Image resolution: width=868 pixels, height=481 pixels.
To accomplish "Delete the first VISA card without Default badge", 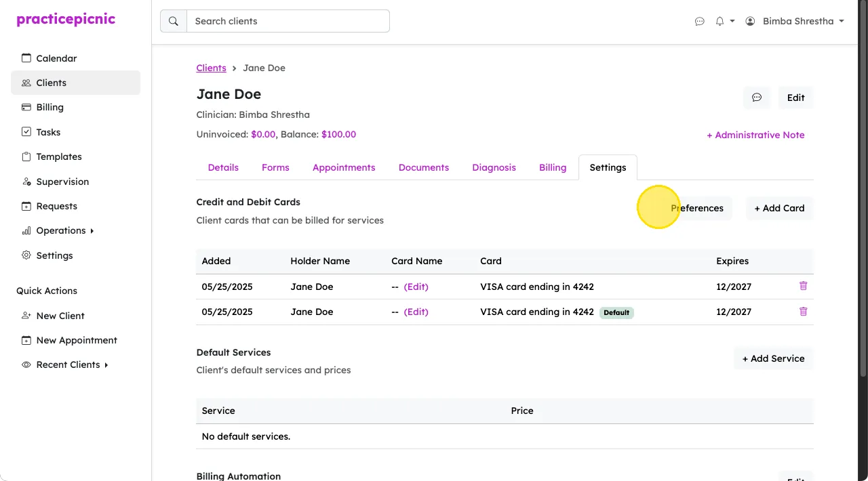I will (803, 286).
